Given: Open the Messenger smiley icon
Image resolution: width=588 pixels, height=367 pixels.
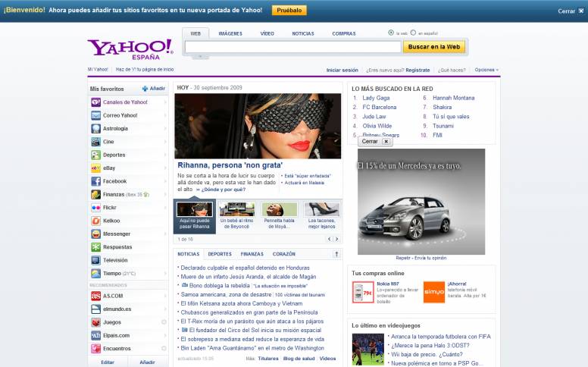Looking at the screenshot, I should pos(95,234).
